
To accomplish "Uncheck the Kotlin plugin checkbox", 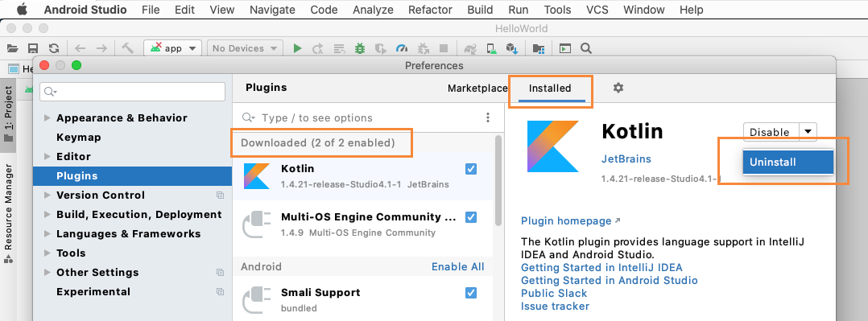I will click(471, 169).
